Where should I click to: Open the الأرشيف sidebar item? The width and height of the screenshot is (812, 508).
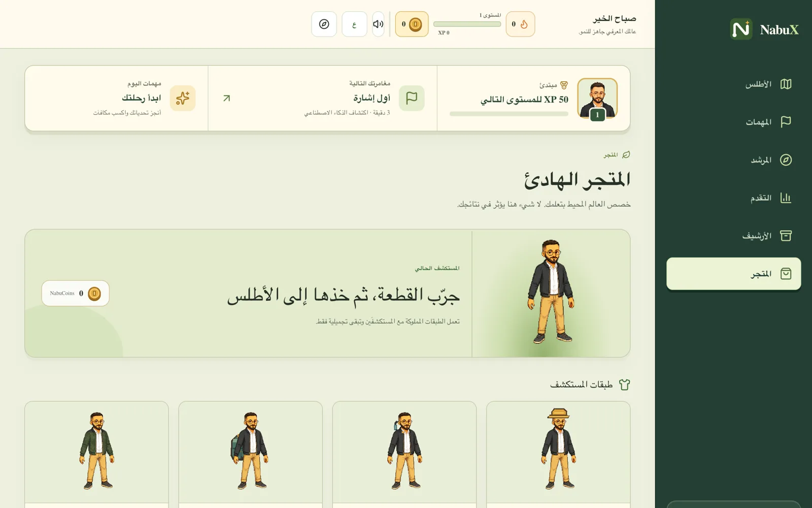(x=733, y=236)
